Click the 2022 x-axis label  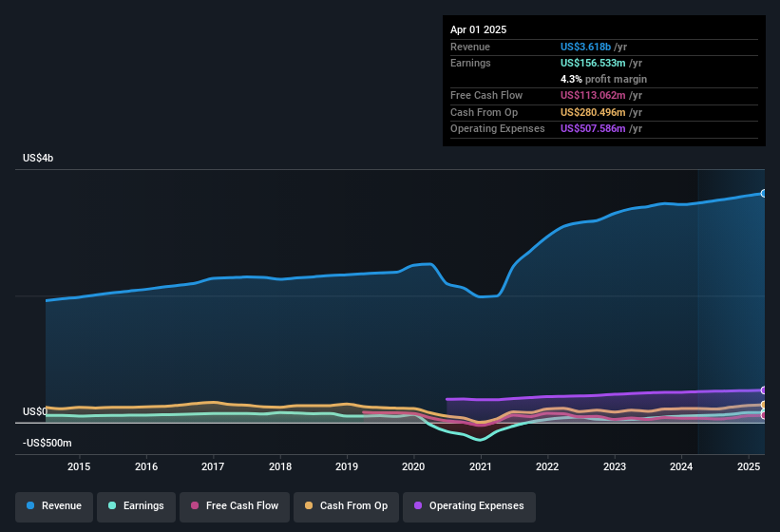[547, 466]
